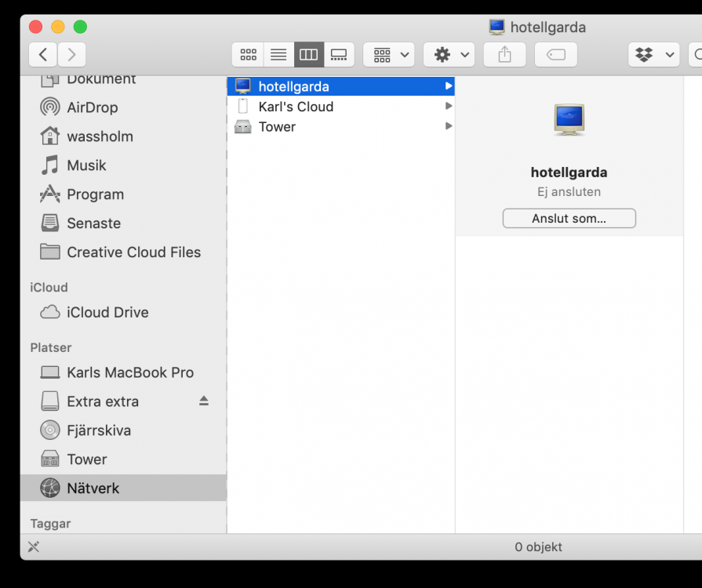
Task: Click the tools icon in status bar
Action: pyautogui.click(x=34, y=546)
